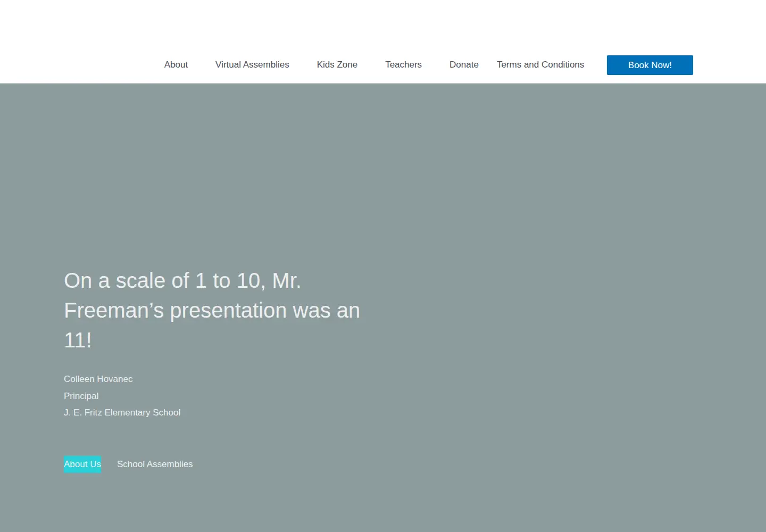Click the name Colleen Hovanec
This screenshot has width=766, height=532.
coord(98,379)
